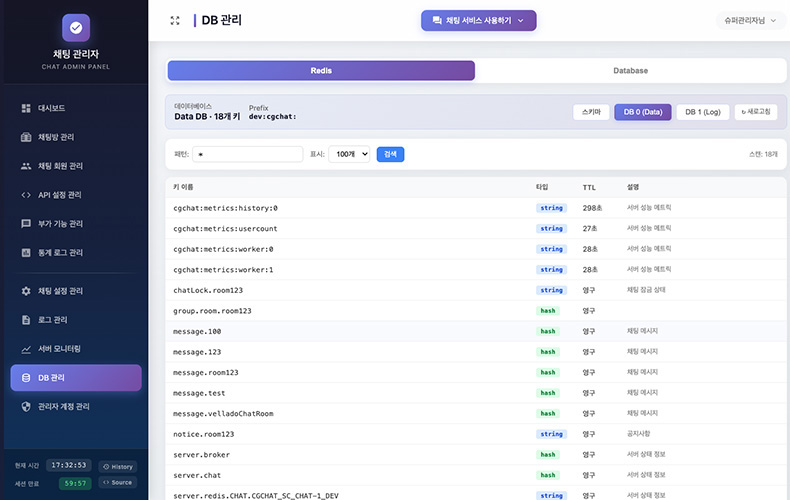Click the 스키마 button
The image size is (790, 500).
(591, 112)
